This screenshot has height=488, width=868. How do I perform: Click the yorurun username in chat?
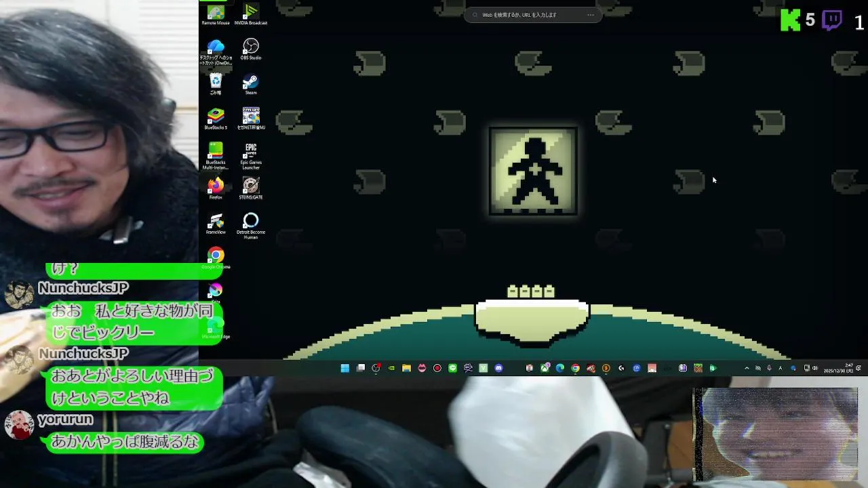click(65, 420)
